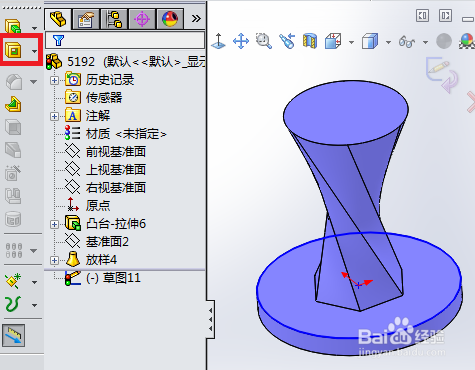Open the Display Style dropdown arrow
This screenshot has height=370, width=475.
388,42
